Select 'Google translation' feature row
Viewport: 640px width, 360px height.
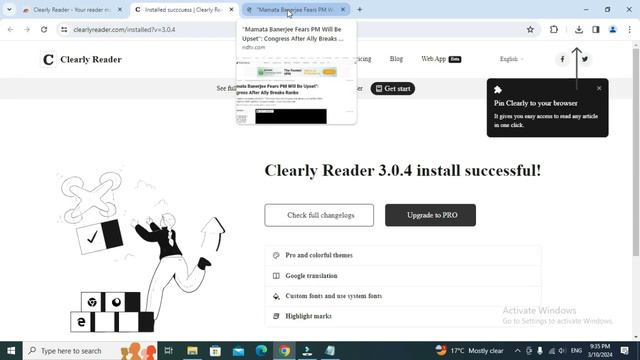click(x=403, y=276)
